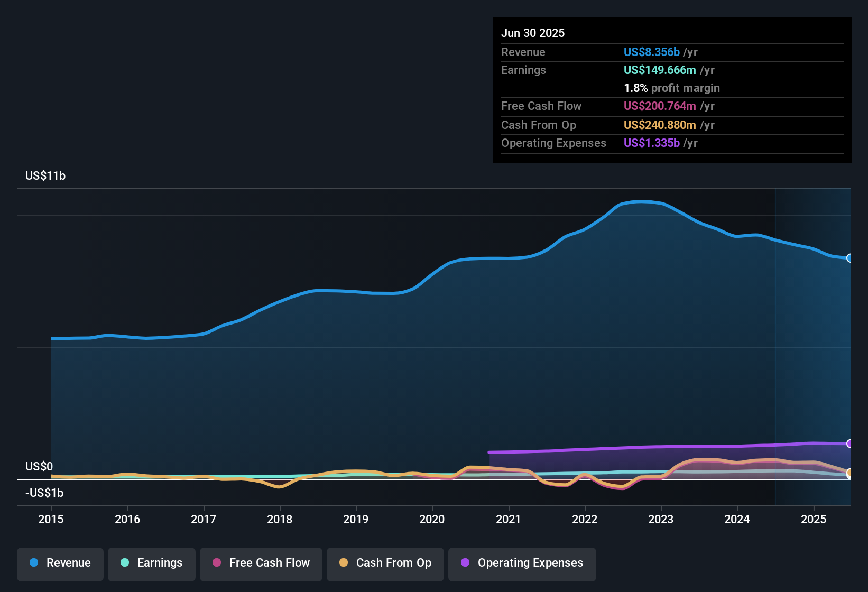Screen dimensions: 868x592
Task: Expand the Jun 30 2025 tooltip details
Action: (533, 33)
